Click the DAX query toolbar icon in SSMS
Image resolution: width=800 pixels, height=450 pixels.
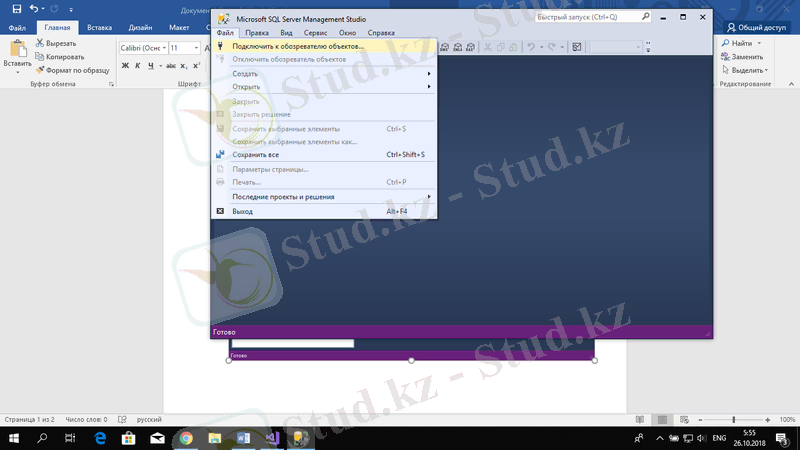tap(470, 47)
